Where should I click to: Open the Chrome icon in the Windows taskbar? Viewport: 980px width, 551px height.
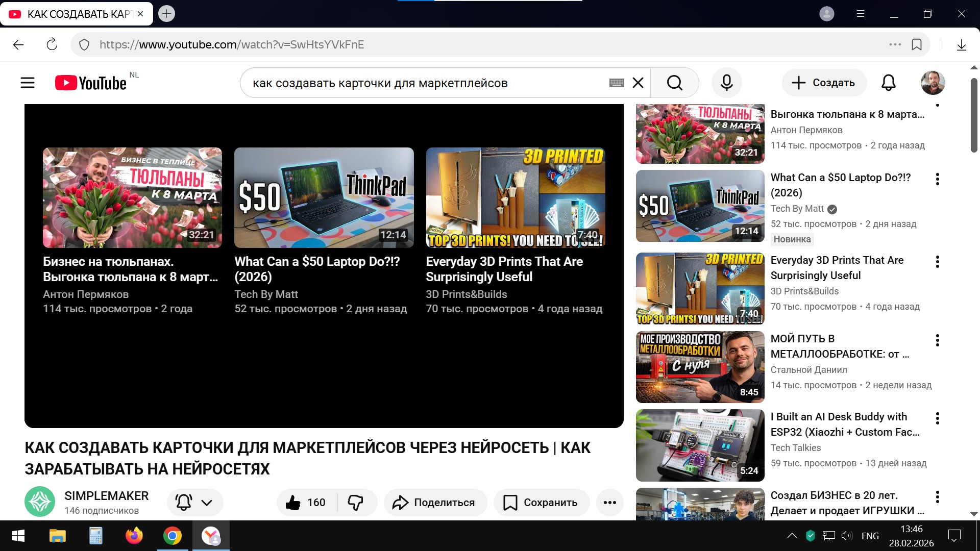[x=172, y=536]
